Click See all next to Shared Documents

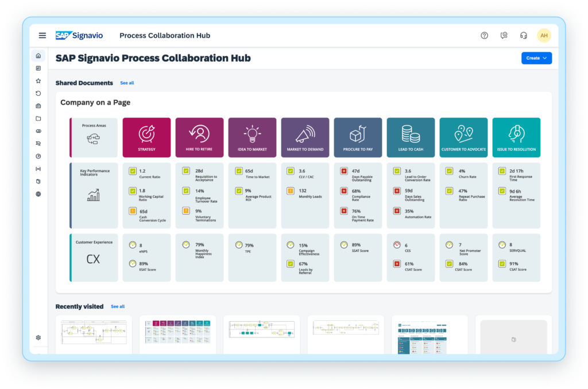pos(127,83)
